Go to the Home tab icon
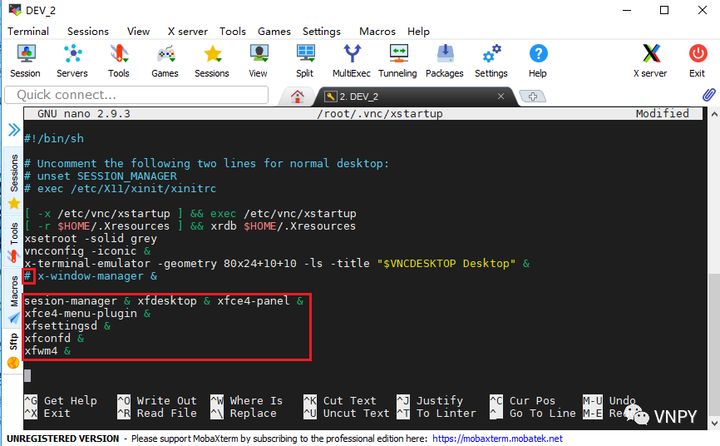Screen dimensions: 720x446 pos(297,96)
